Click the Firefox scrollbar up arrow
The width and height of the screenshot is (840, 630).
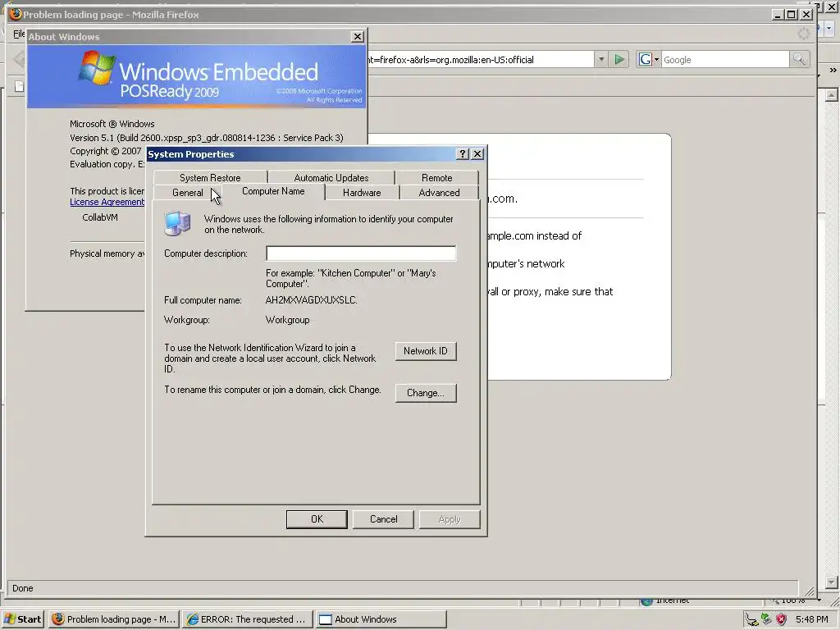[832, 95]
